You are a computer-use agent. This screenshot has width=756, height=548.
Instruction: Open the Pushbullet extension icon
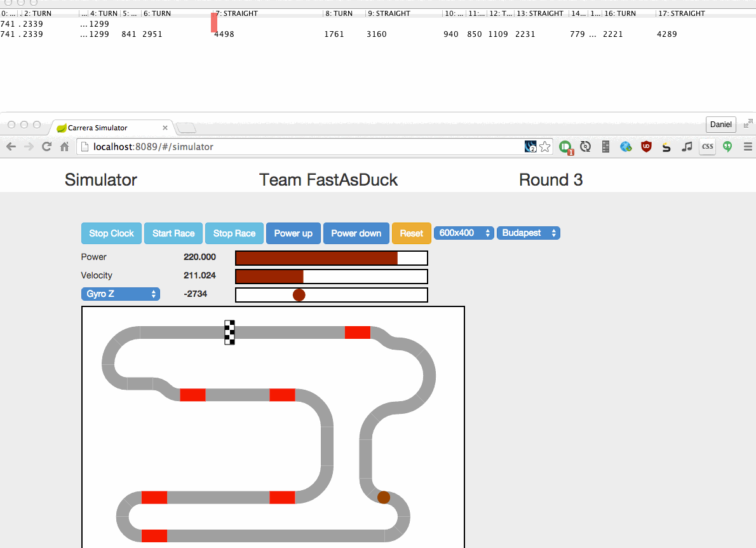[x=565, y=147]
